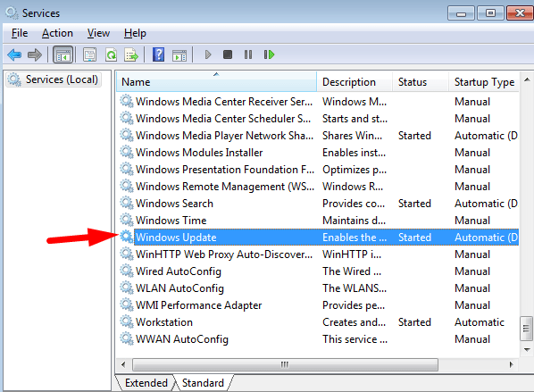Toggle the Show/Hide Console Tree icon
534x392 pixels.
63,54
